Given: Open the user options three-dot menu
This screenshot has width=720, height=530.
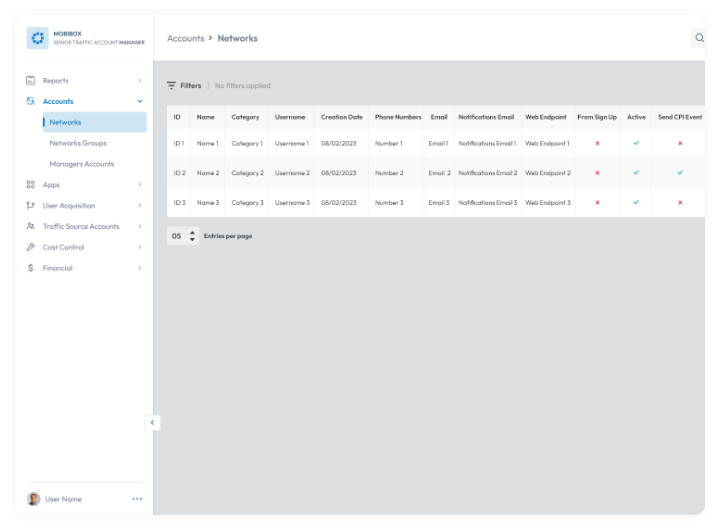Looking at the screenshot, I should pyautogui.click(x=137, y=499).
